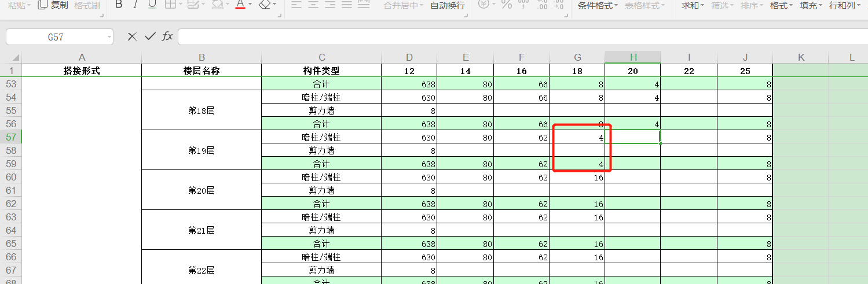The width and height of the screenshot is (868, 284).
Task: Open the 条件格式 dropdown
Action: click(x=598, y=5)
